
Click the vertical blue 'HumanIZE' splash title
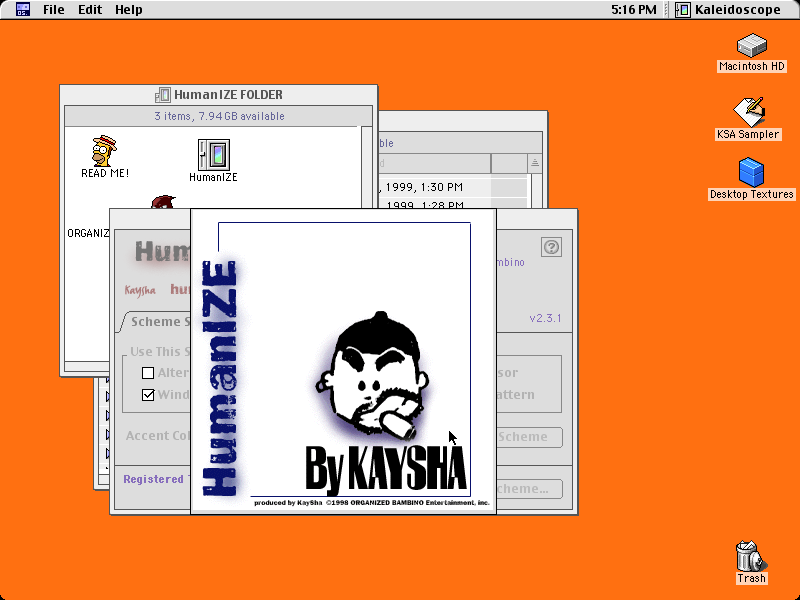[x=219, y=378]
